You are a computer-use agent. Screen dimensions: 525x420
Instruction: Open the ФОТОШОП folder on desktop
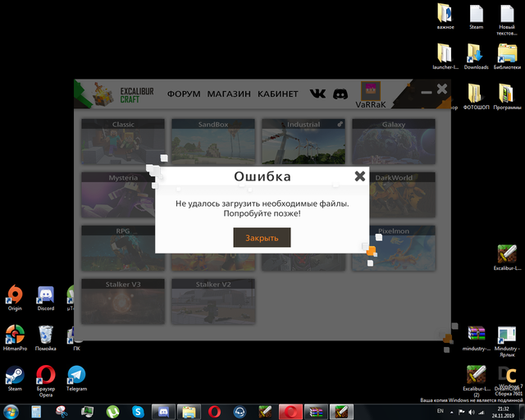(476, 97)
